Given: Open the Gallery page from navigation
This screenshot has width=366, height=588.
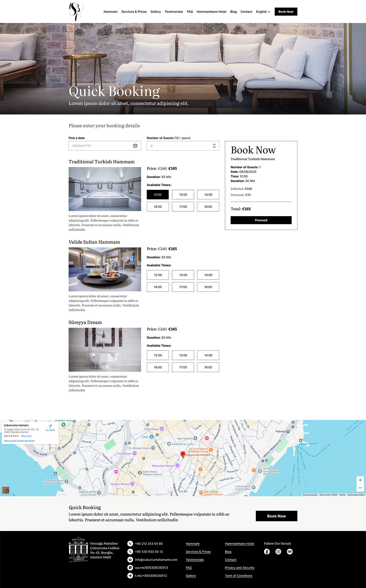Looking at the screenshot, I should click(156, 12).
